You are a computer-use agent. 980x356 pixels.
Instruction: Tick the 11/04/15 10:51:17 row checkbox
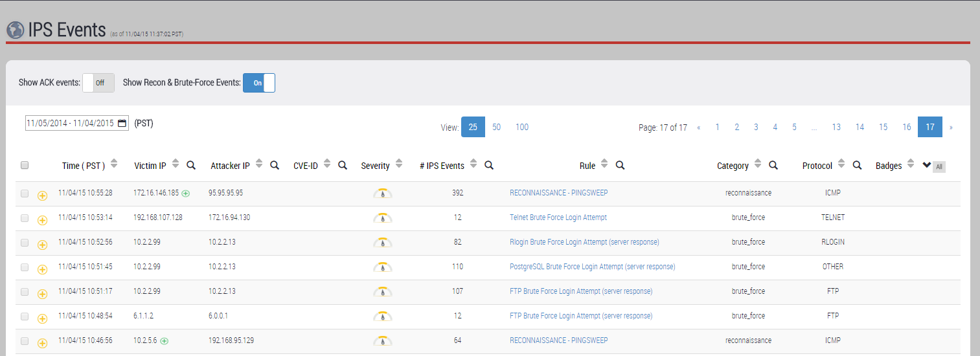tap(25, 291)
